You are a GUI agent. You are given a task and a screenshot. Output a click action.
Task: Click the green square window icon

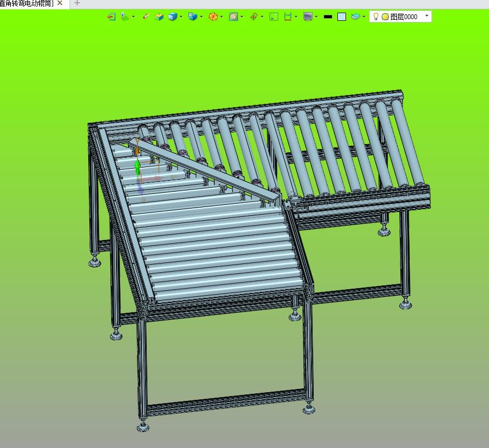273,16
